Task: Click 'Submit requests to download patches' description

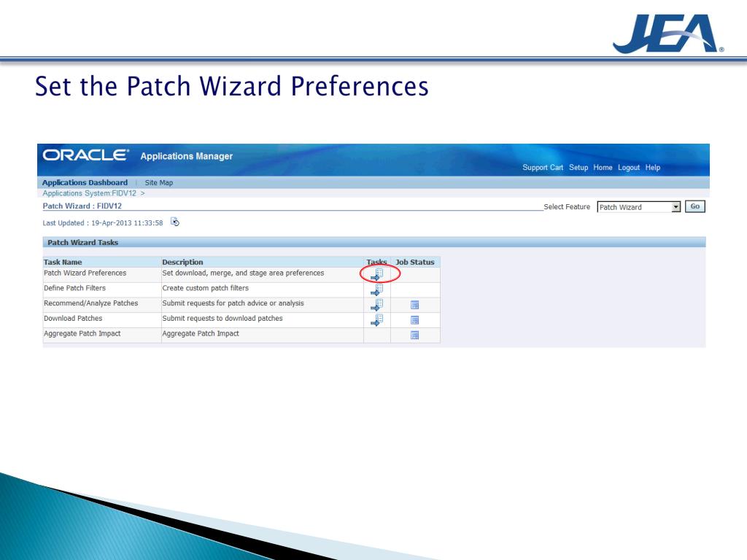Action: pyautogui.click(x=222, y=318)
